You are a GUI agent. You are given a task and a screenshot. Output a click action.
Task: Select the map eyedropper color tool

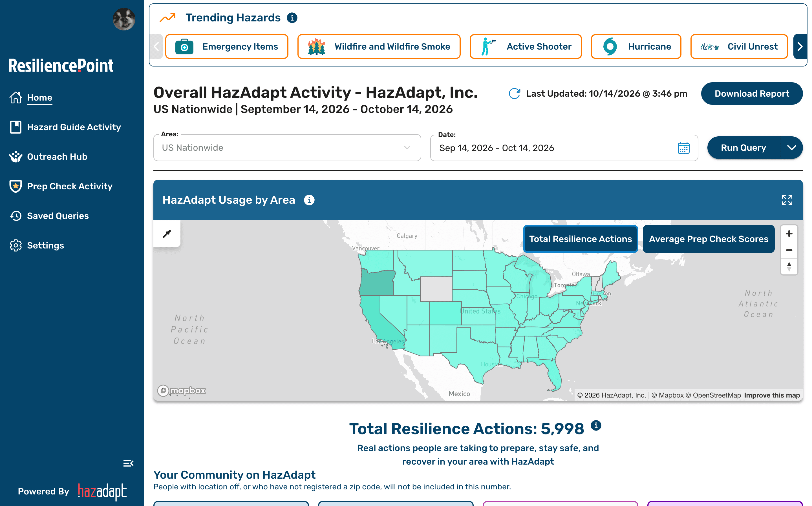(x=167, y=234)
